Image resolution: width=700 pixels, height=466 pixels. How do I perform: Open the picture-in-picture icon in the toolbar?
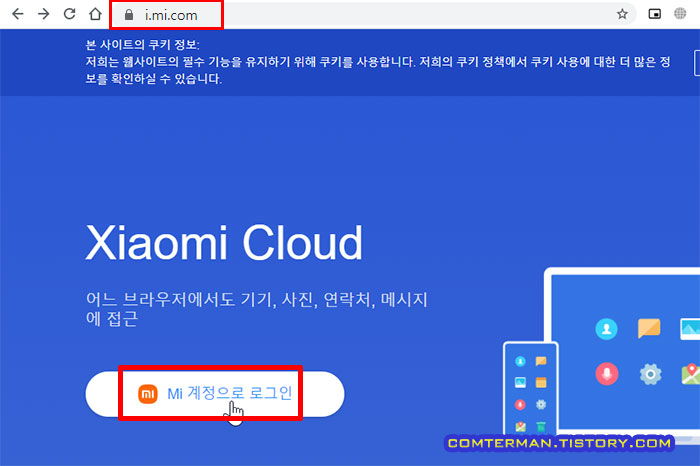[x=654, y=14]
